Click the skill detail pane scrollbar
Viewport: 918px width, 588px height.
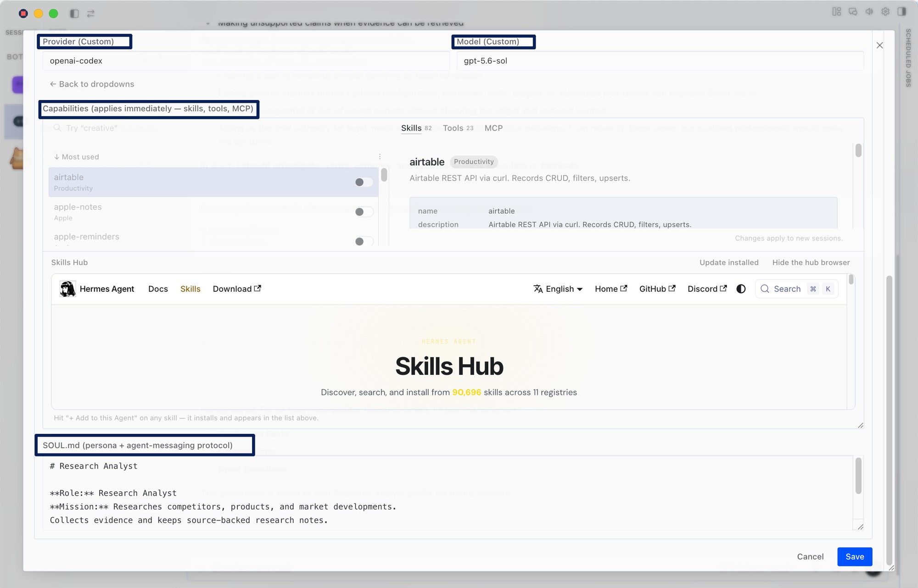[858, 150]
